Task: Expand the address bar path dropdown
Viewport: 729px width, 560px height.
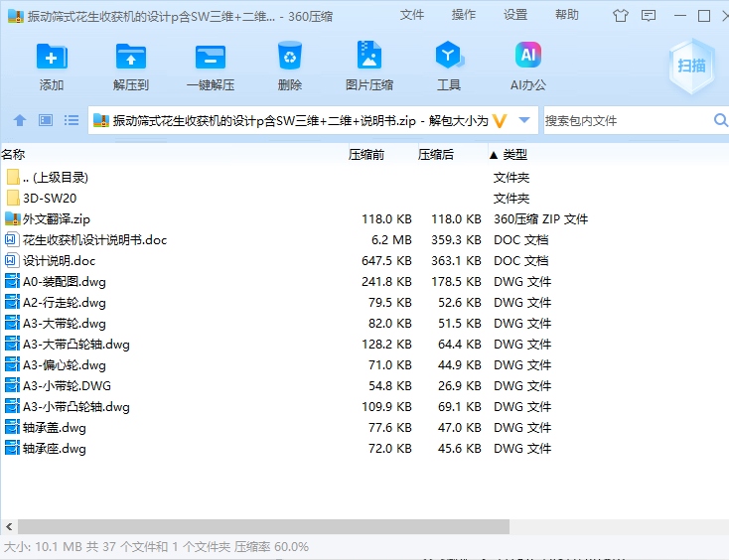Action: (x=524, y=120)
